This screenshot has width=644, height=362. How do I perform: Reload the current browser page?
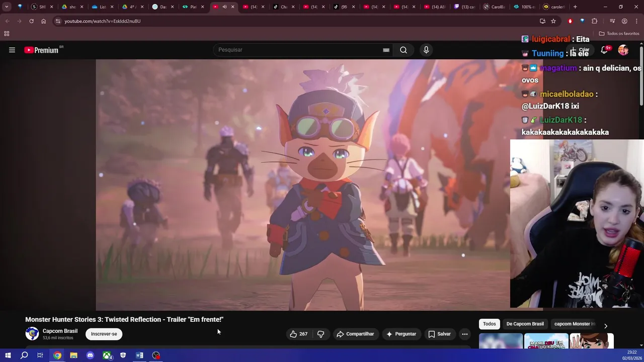31,21
